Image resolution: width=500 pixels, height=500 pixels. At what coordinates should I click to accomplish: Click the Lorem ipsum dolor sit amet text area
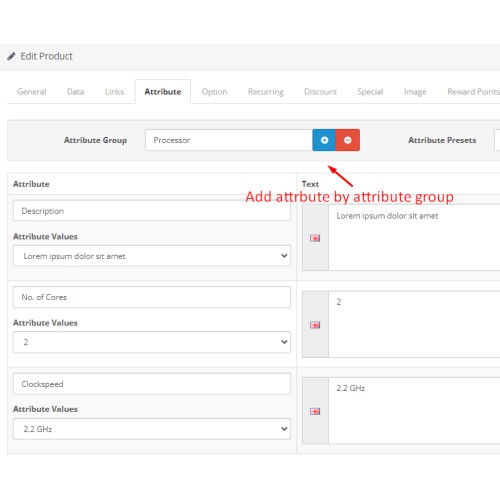click(x=414, y=237)
